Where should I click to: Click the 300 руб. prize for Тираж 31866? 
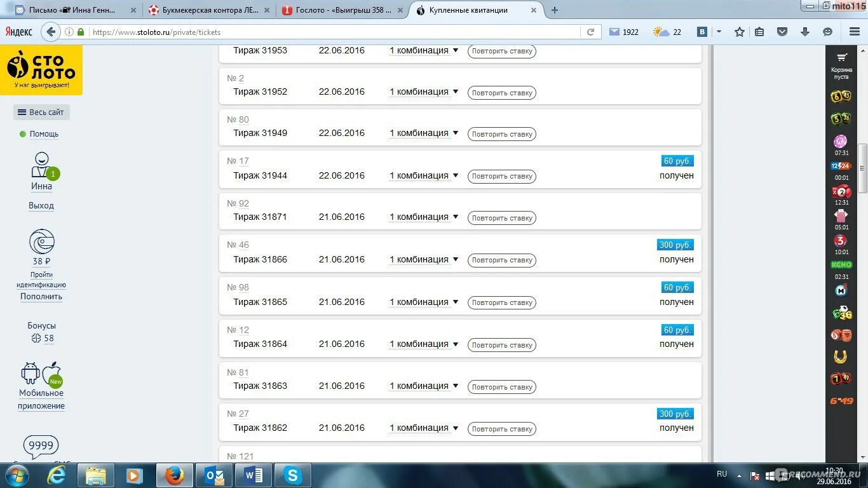pyautogui.click(x=675, y=245)
